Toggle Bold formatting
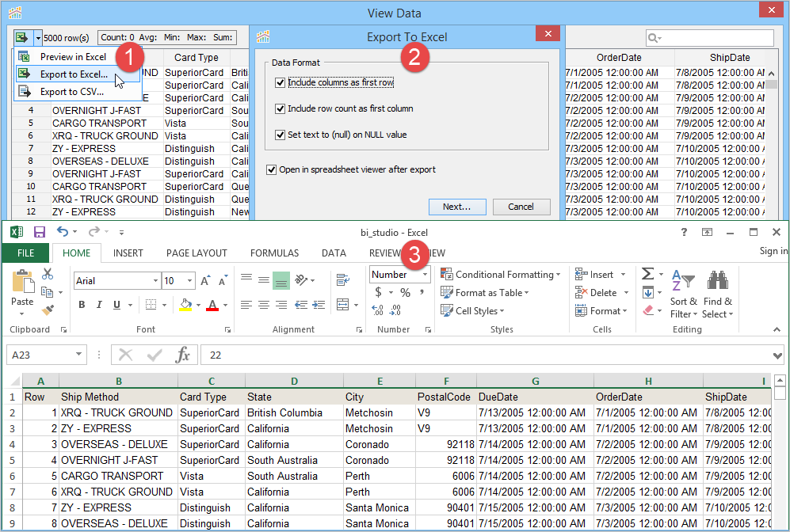The height and width of the screenshot is (532, 790). point(82,305)
